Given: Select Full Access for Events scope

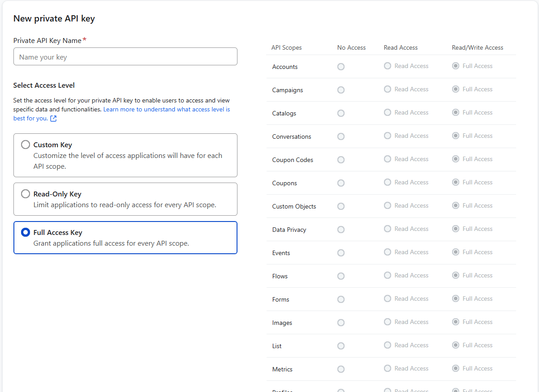Looking at the screenshot, I should (x=456, y=252).
